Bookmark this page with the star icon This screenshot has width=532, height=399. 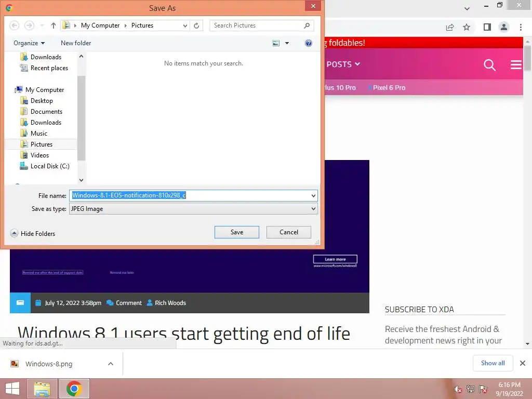(x=467, y=27)
